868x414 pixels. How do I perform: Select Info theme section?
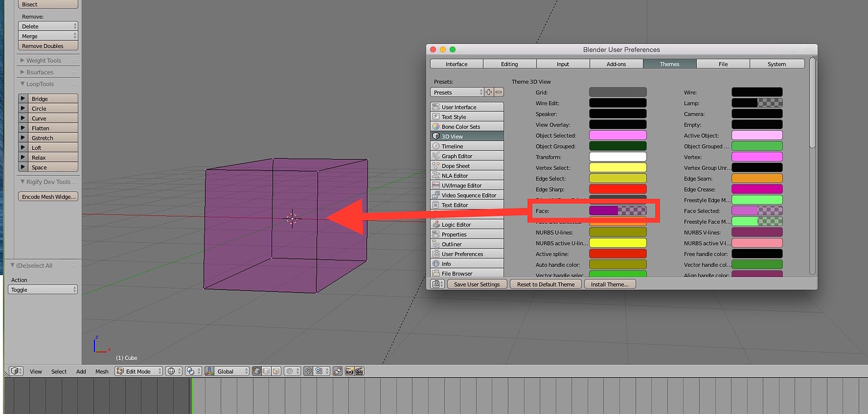coord(467,264)
